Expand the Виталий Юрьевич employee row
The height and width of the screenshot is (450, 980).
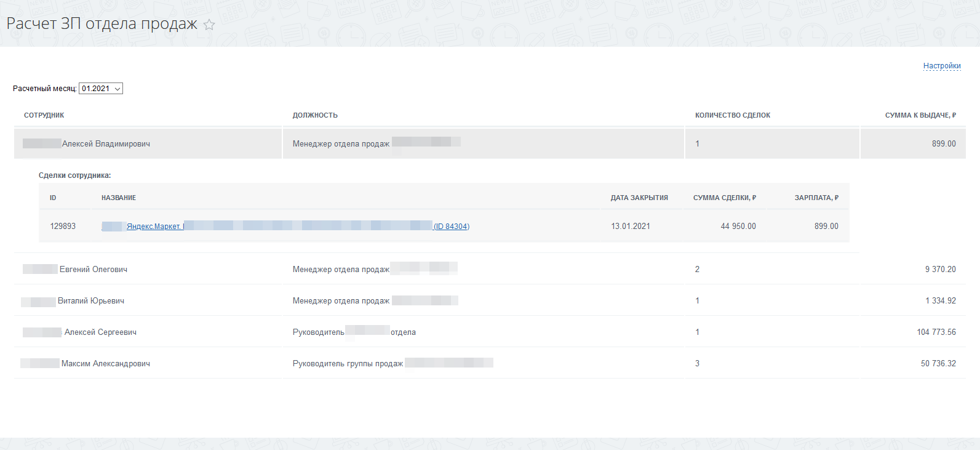coord(91,301)
